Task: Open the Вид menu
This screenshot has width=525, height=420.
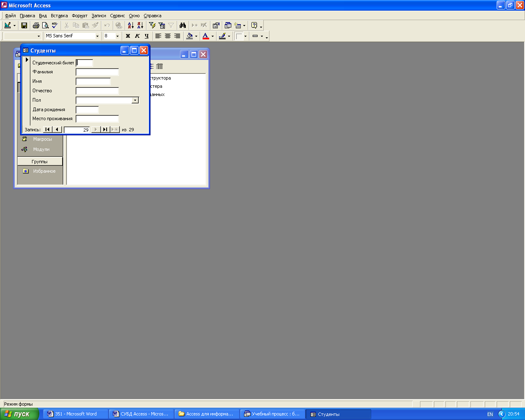Action: click(x=43, y=16)
